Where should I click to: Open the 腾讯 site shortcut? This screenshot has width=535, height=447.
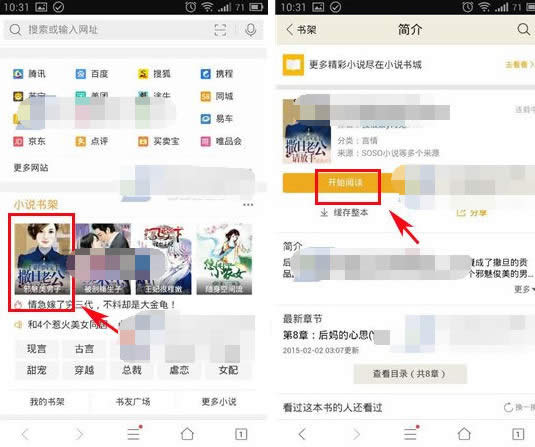29,74
